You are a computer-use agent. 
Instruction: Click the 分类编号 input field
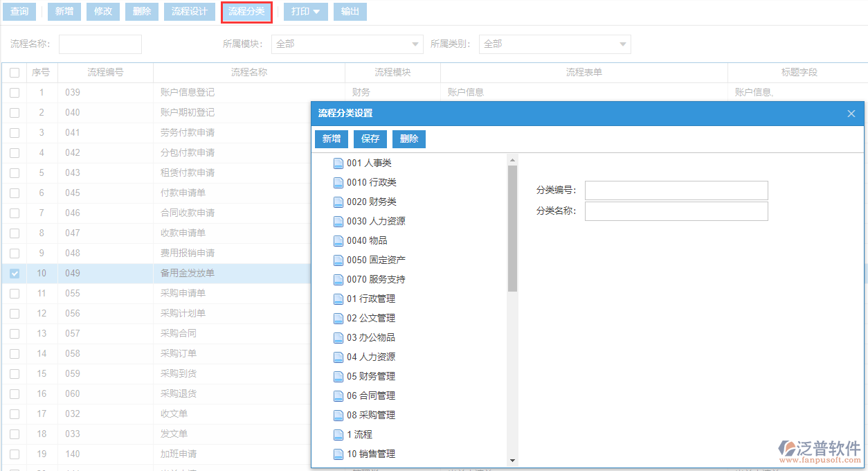click(676, 190)
